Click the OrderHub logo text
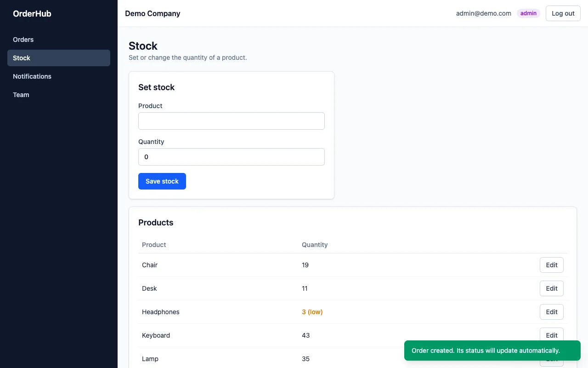The height and width of the screenshot is (368, 588). click(x=32, y=14)
